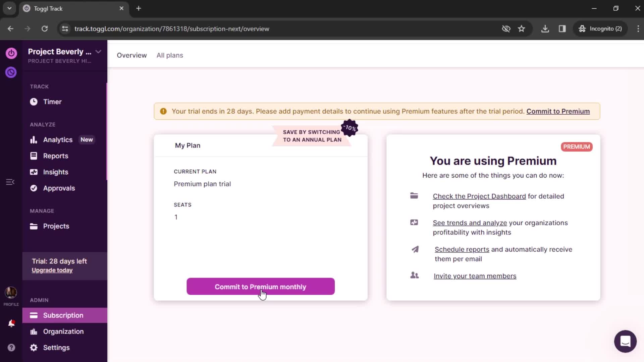Click the Subscription admin icon
Screen dimensions: 644x362
point(33,315)
